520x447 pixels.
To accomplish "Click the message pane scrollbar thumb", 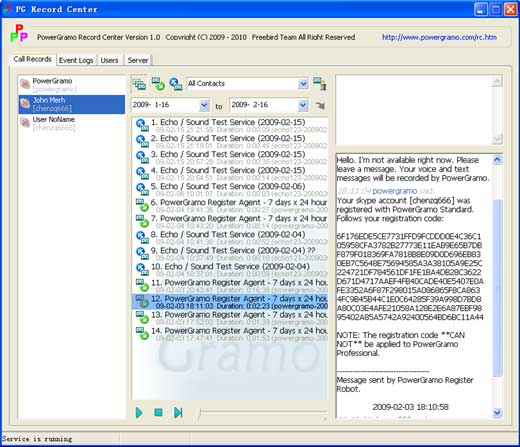I will pyautogui.click(x=497, y=288).
